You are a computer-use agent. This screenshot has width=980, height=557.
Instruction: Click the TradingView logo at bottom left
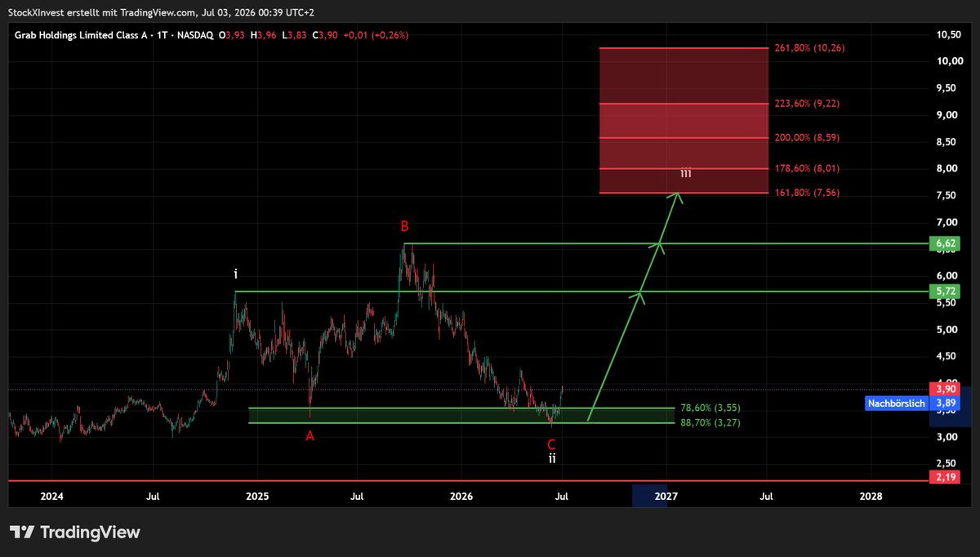[x=74, y=532]
